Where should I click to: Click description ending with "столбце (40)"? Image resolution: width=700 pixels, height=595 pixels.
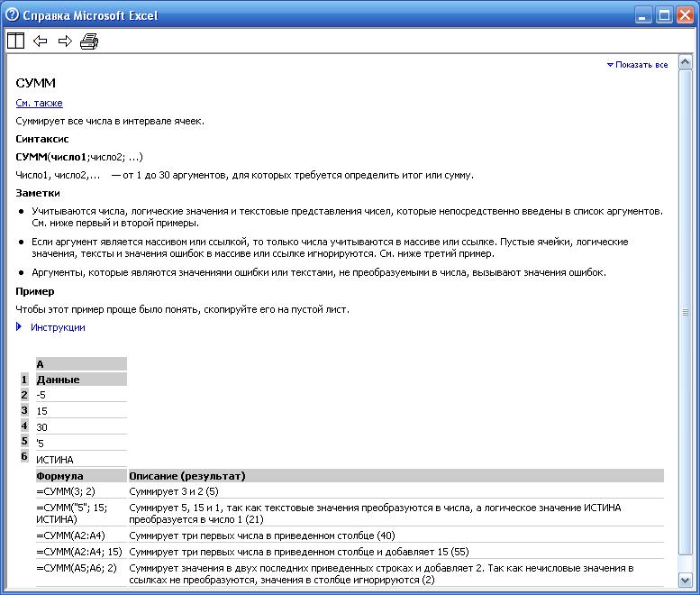(x=262, y=535)
